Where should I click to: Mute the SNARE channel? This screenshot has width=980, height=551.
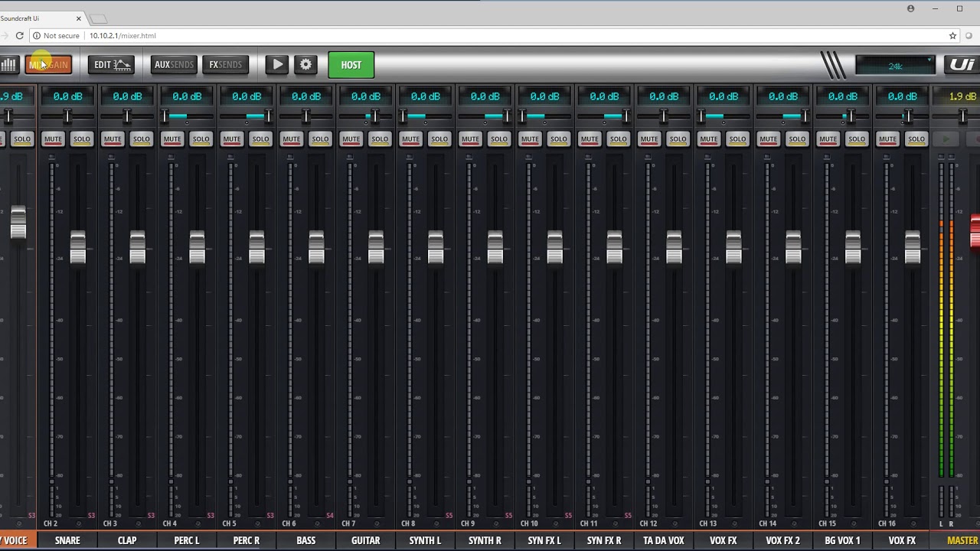pos(53,139)
